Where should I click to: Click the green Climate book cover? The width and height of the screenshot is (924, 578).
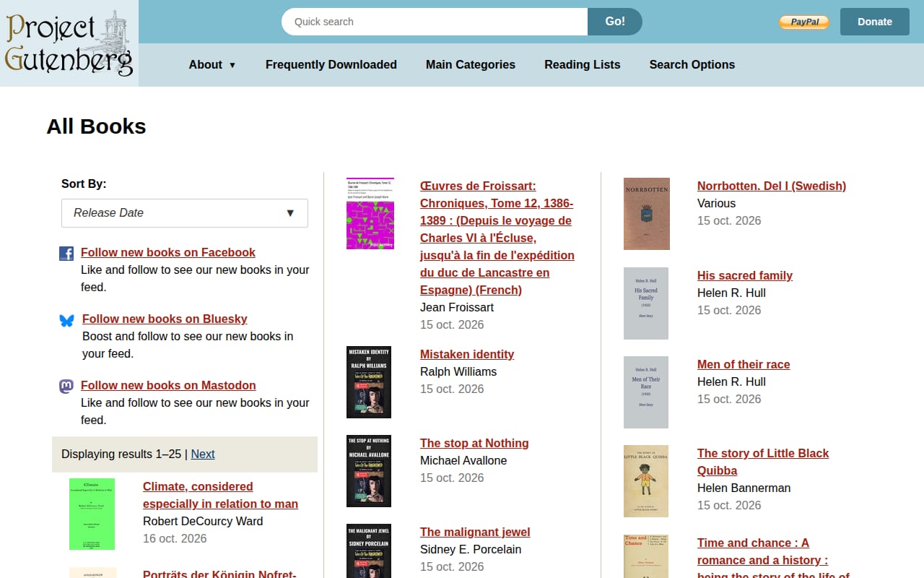(92, 514)
